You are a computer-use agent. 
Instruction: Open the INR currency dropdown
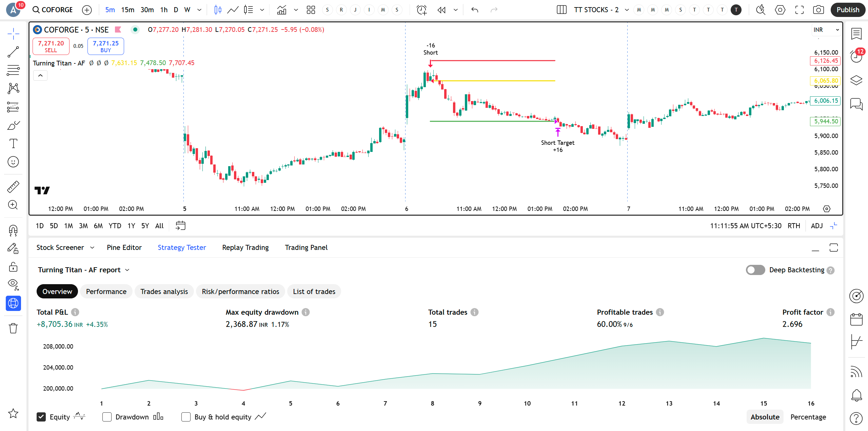tap(827, 30)
